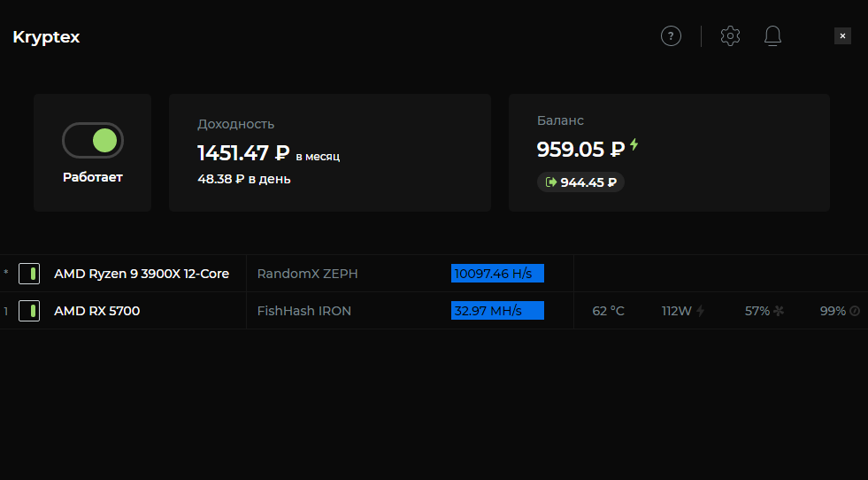The image size is (868, 480).
Task: Click the 48.38 ₽ в день value
Action: pos(244,179)
